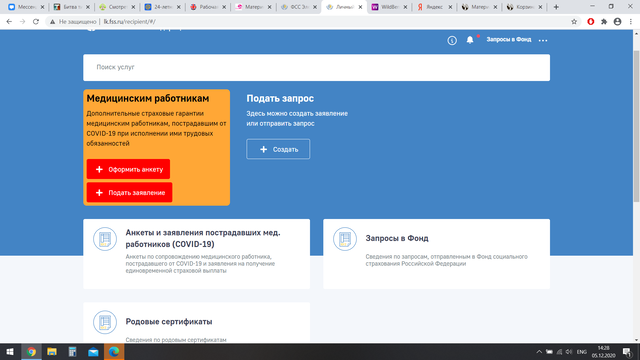Click the Запросы в Фонд header link
The height and width of the screenshot is (360, 640).
pyautogui.click(x=509, y=40)
